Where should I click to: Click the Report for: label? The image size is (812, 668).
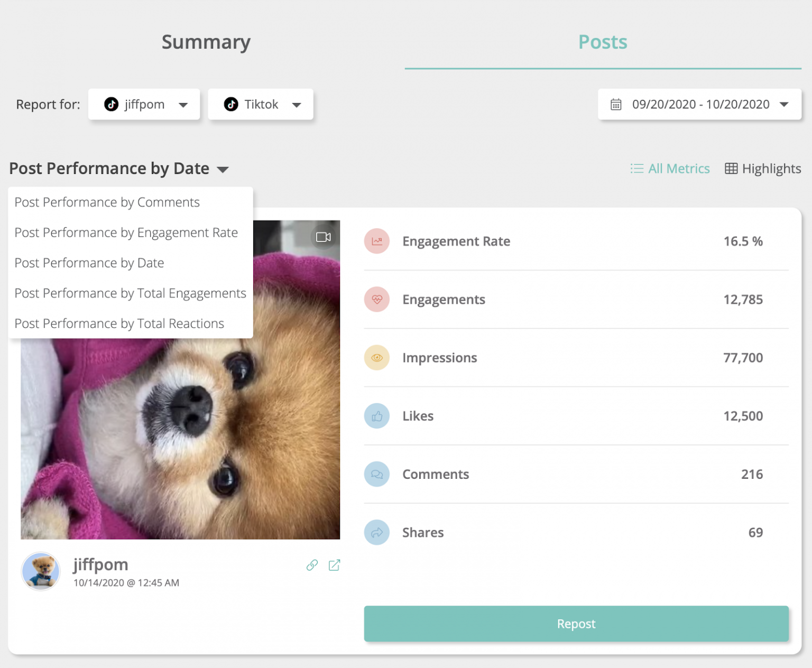pos(48,104)
